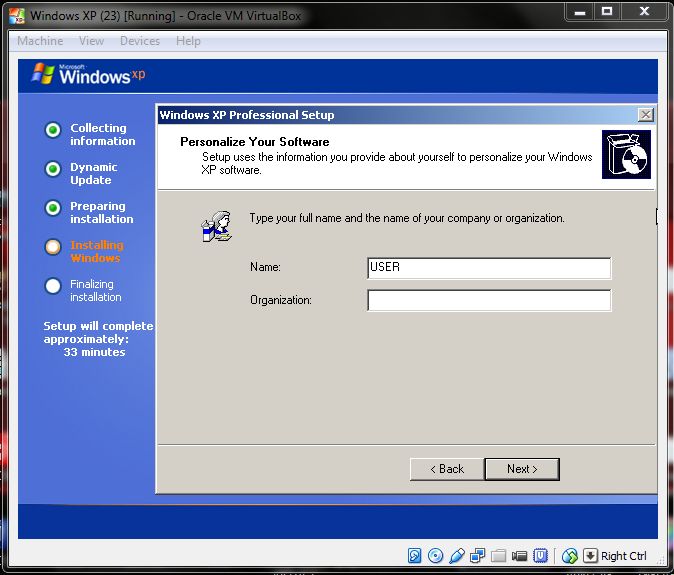674x575 pixels.
Task: Click the VirtualBox window resize grip
Action: [x=661, y=560]
